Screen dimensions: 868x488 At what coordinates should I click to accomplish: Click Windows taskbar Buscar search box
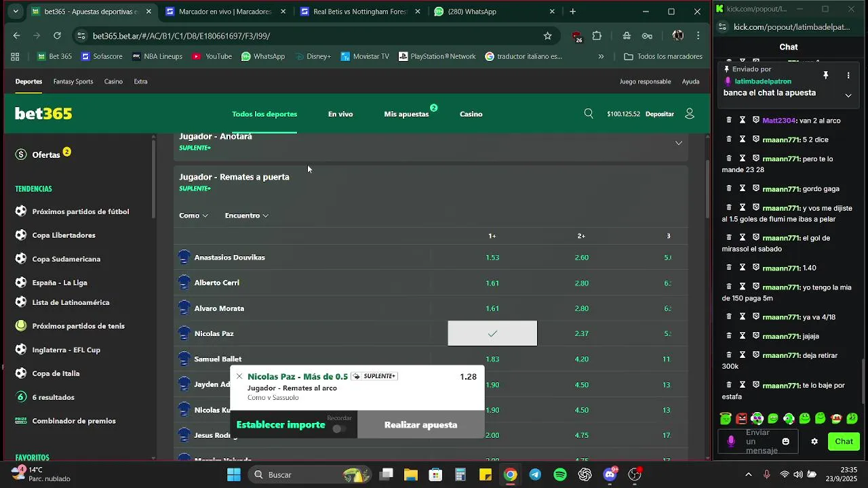[309, 474]
